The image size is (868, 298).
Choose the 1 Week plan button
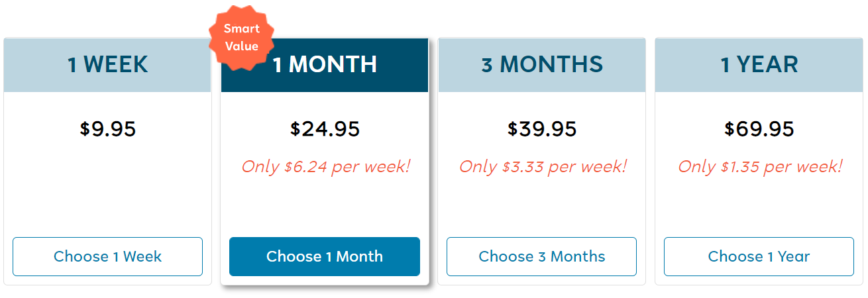pyautogui.click(x=107, y=256)
